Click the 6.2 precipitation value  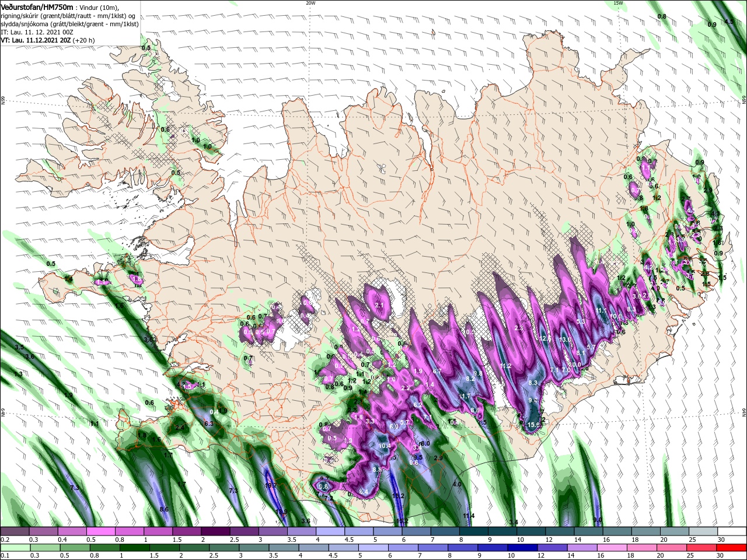tap(417, 405)
